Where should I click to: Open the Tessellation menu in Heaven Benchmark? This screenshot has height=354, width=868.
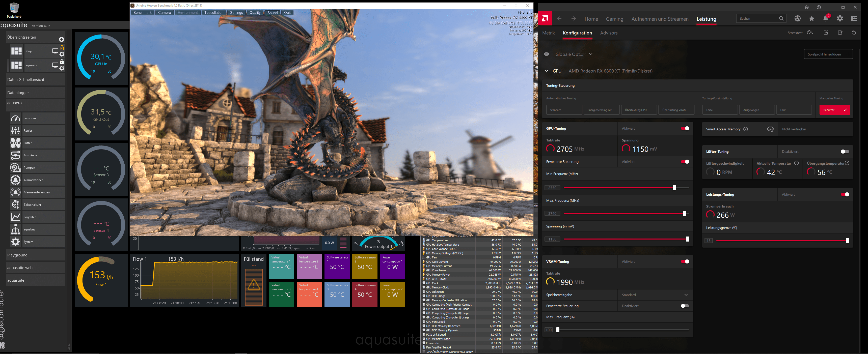(x=214, y=13)
